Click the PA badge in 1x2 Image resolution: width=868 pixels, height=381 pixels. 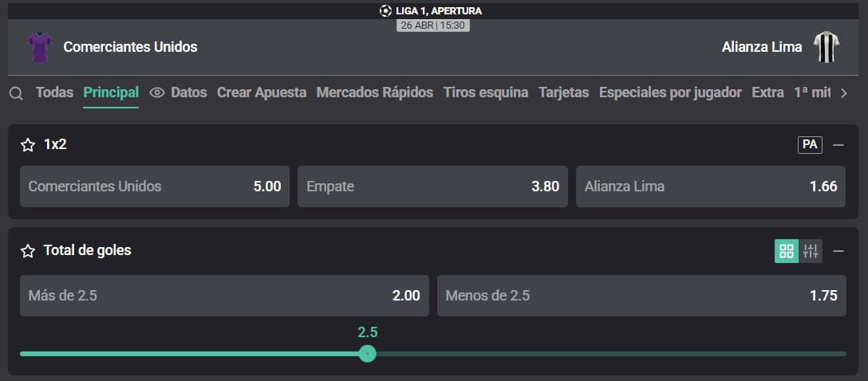[x=810, y=144]
